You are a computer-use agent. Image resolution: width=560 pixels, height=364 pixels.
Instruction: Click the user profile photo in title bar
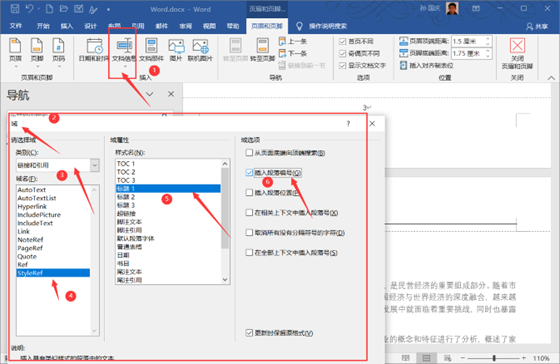tap(452, 9)
